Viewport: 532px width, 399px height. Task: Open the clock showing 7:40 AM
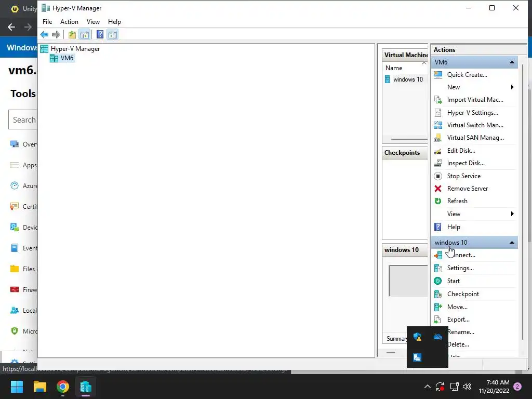click(494, 387)
